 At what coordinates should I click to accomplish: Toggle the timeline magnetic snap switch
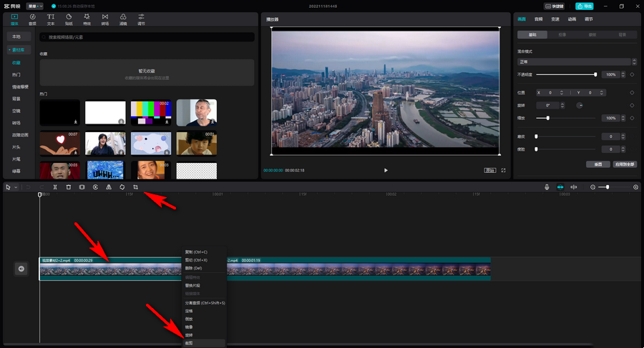[x=560, y=187]
